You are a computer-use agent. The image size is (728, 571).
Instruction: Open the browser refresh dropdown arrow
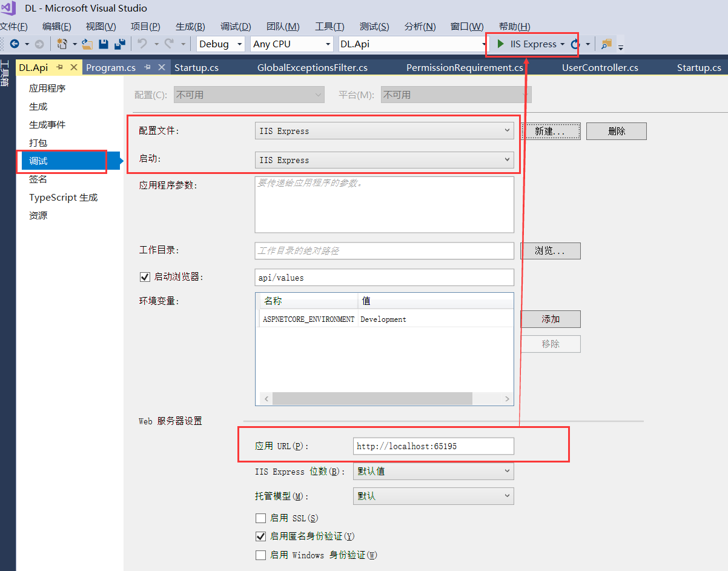pos(587,44)
